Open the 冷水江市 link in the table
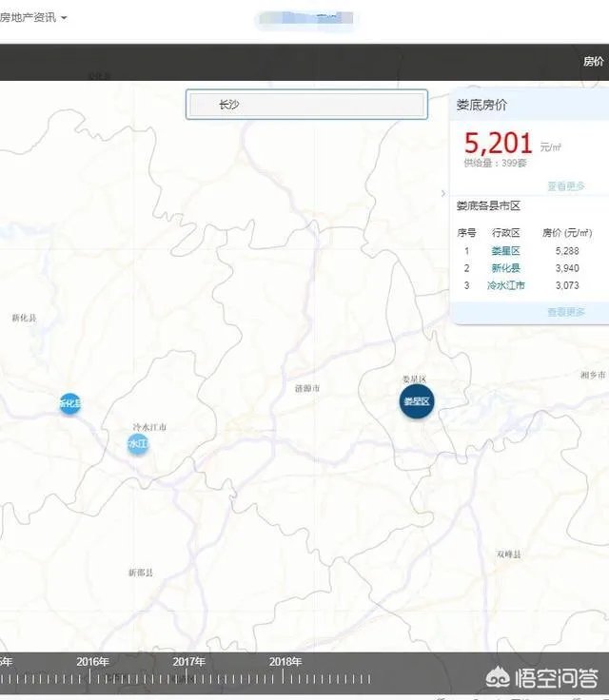 [505, 285]
